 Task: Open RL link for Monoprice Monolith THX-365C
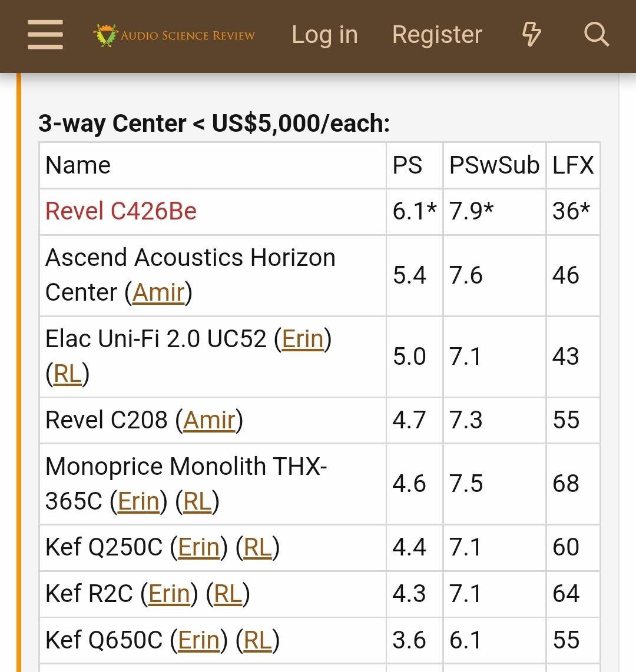coord(197,501)
